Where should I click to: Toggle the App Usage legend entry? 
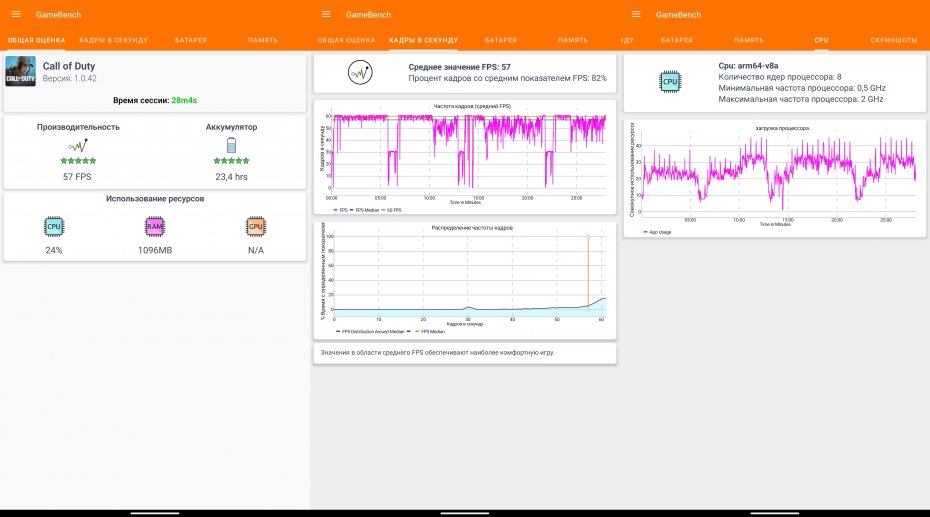[x=656, y=231]
